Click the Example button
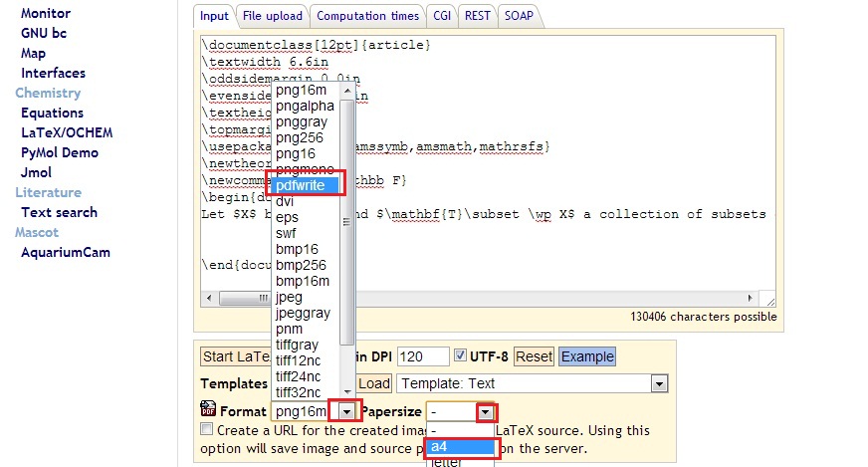Viewport: 868px width, 467px height. tap(586, 356)
